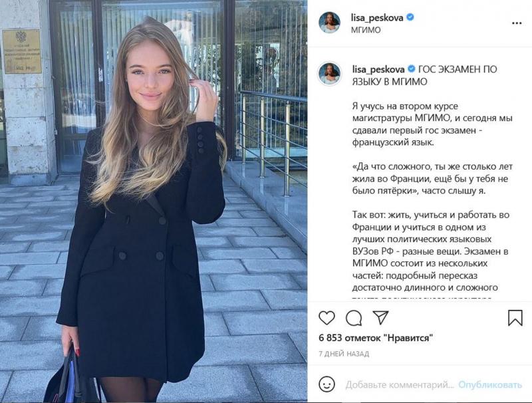Click the caption profile avatar
This screenshot has width=532, height=403.
[x=329, y=74]
